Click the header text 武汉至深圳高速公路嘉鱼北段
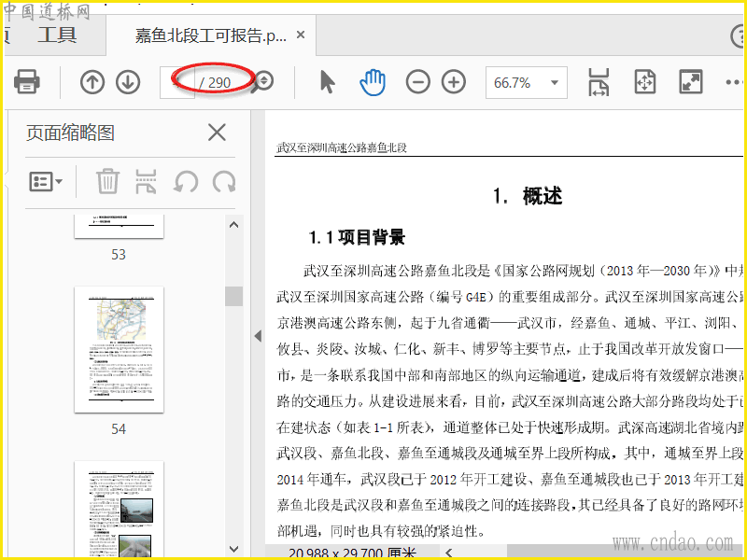 pyautogui.click(x=342, y=147)
